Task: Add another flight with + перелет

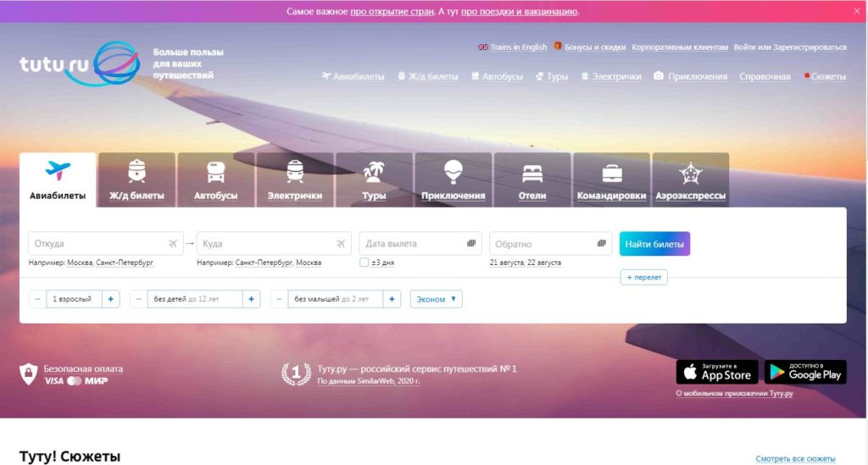Action: point(643,277)
